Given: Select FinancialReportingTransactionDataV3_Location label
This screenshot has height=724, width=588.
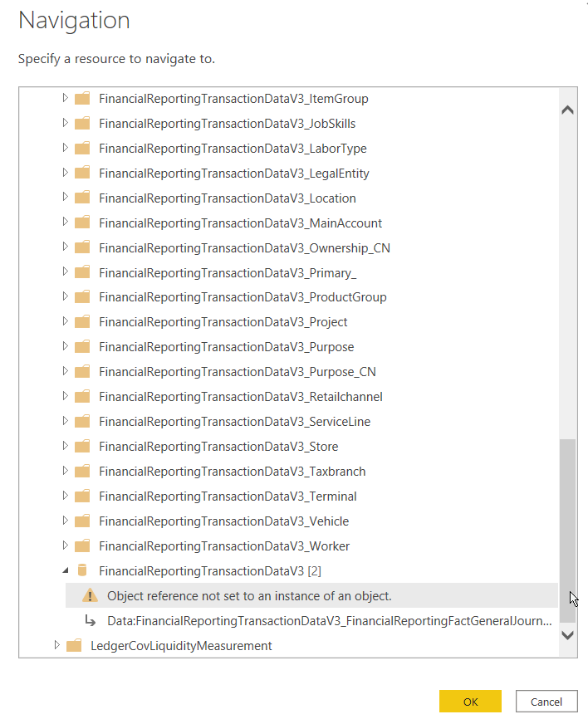Looking at the screenshot, I should pyautogui.click(x=228, y=198).
